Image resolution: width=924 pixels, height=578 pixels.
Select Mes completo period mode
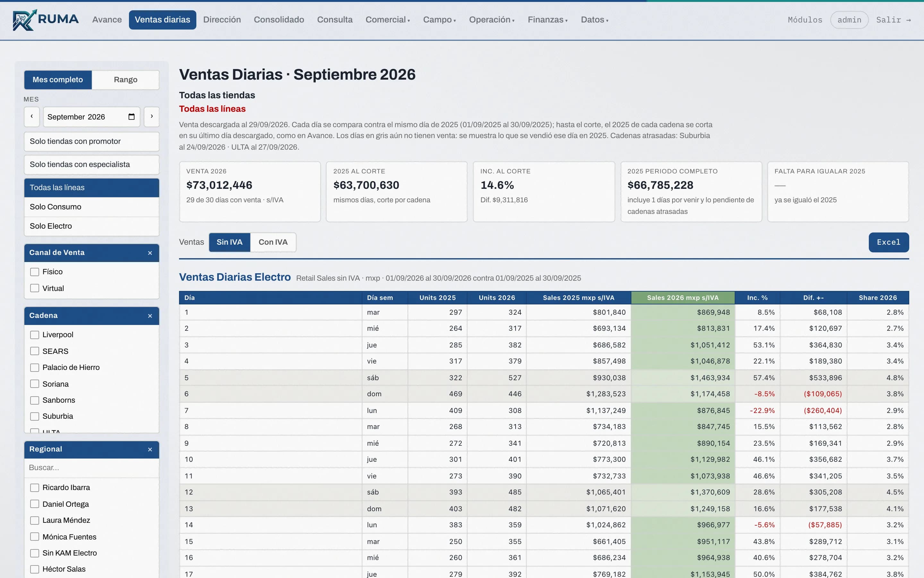58,80
